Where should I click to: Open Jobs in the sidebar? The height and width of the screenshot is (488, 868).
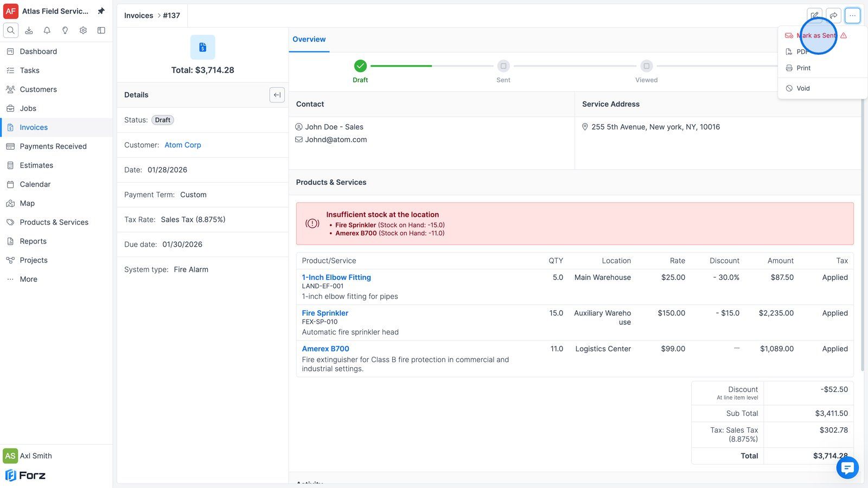tap(56, 108)
